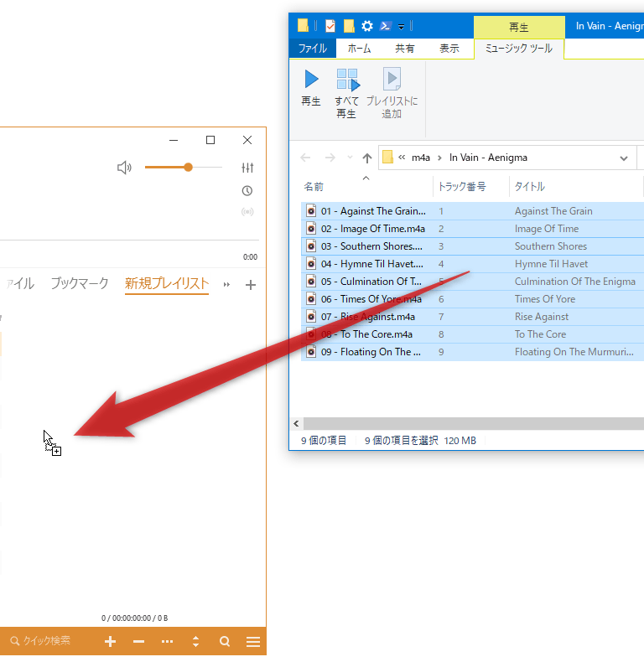Sort by タイトル column header
Screen dimensions: 644x662
(529, 187)
